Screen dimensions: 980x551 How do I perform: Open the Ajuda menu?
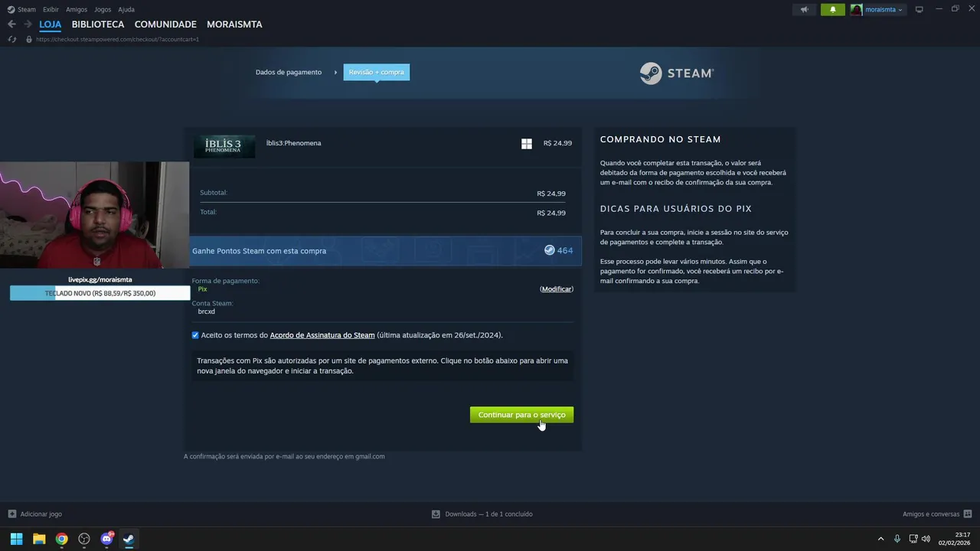(126, 9)
